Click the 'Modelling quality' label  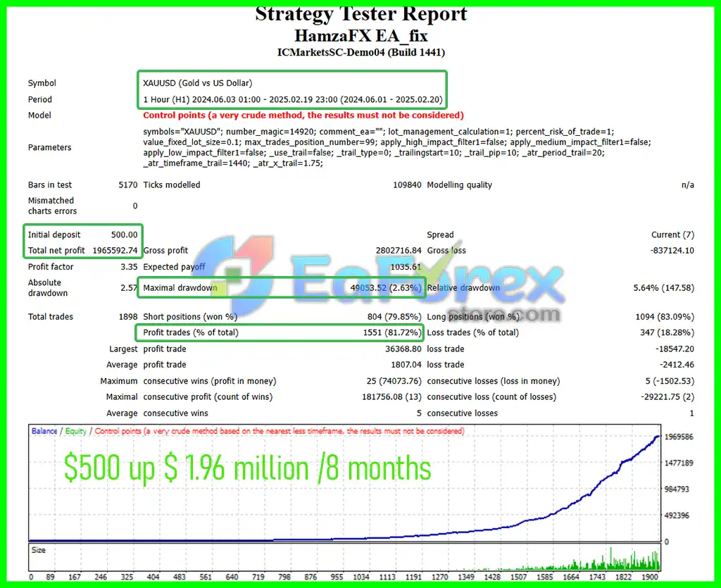[459, 184]
